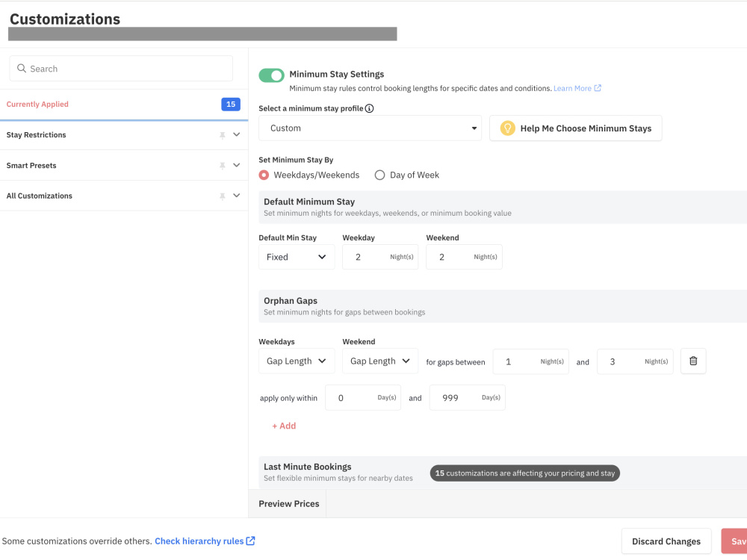Click the + Add orphan gap link
747x560 pixels.
(284, 426)
